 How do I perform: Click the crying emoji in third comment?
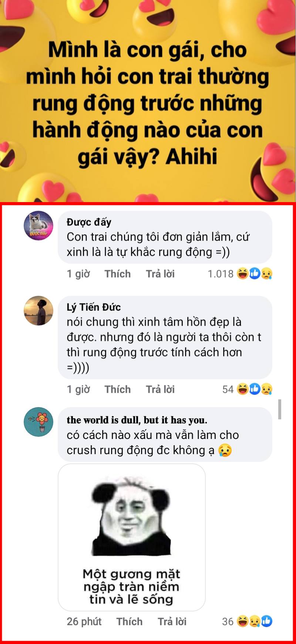[225, 450]
